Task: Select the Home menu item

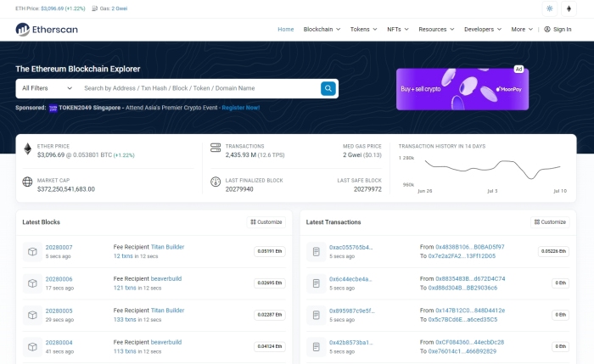Action: (x=286, y=29)
